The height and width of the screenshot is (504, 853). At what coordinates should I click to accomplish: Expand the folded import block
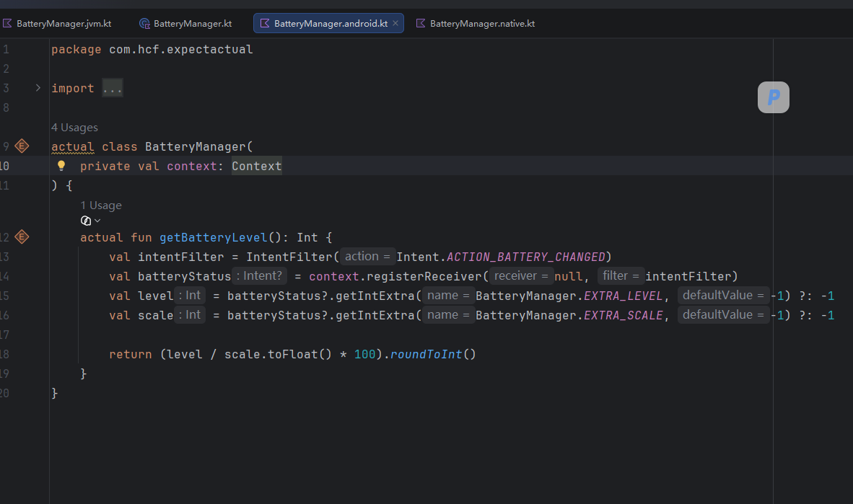tap(38, 87)
